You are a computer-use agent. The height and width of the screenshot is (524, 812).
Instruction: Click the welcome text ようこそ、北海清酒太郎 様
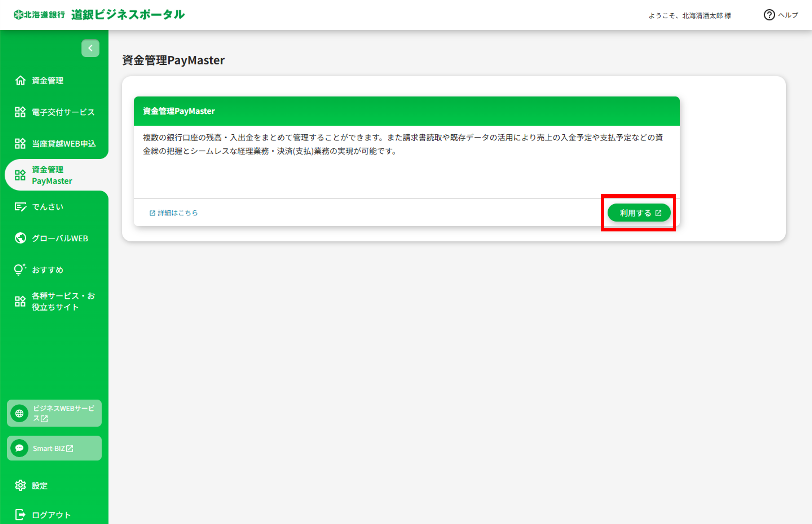pyautogui.click(x=690, y=16)
